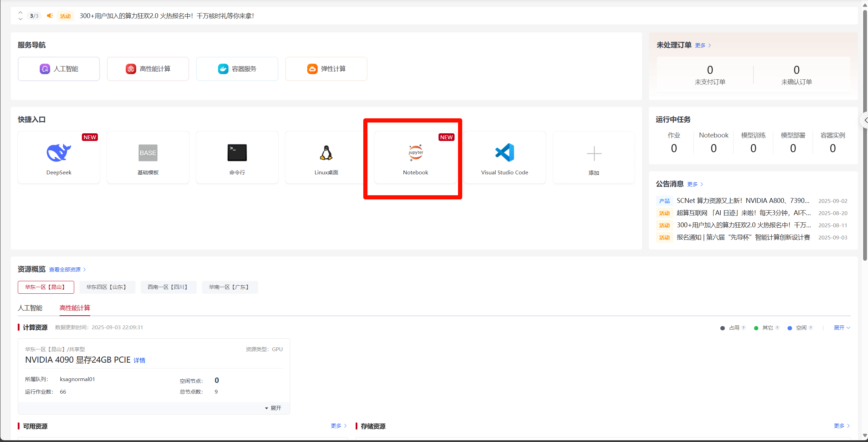Image resolution: width=868 pixels, height=442 pixels.
Task: Open the Linux桌面 penguin icon
Action: [x=326, y=153]
